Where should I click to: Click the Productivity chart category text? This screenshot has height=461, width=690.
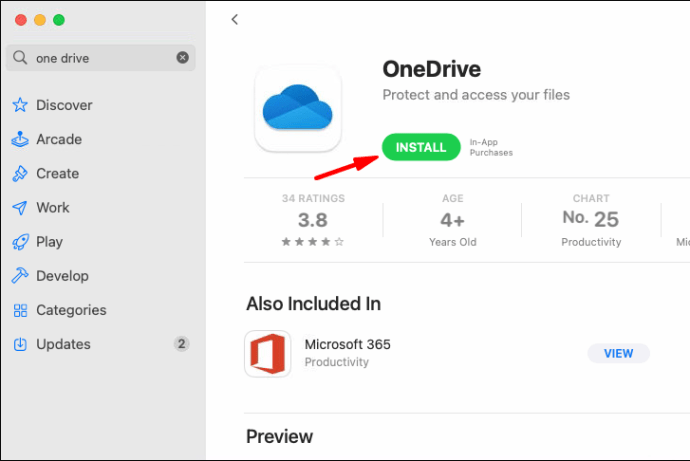[x=591, y=242]
